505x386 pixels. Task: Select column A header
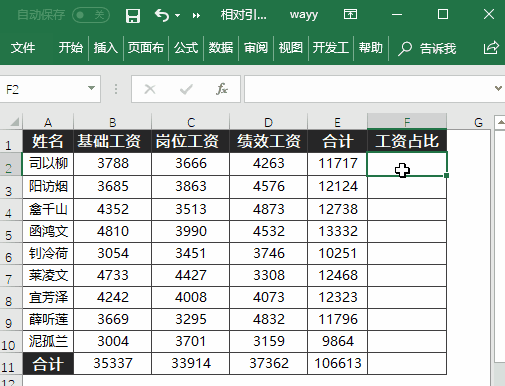(48, 122)
